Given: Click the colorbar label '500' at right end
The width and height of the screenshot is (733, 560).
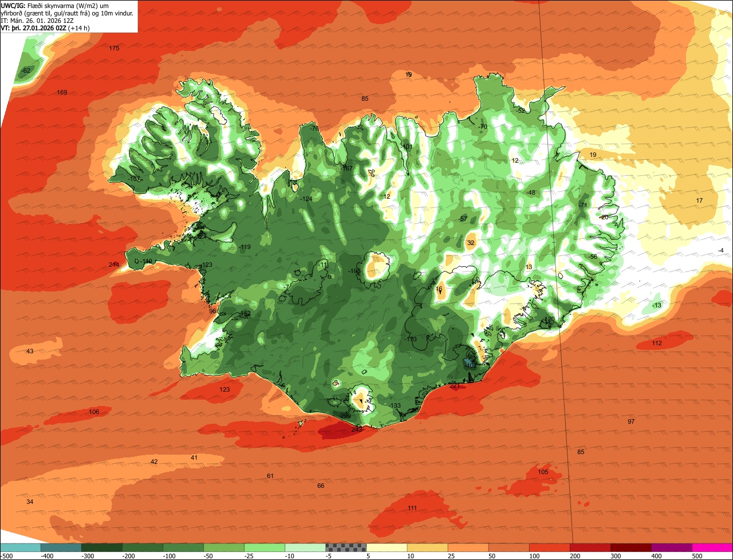Looking at the screenshot, I should pos(697,555).
